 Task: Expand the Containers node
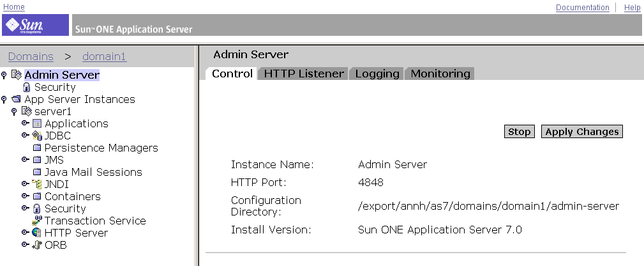pyautogui.click(x=26, y=196)
